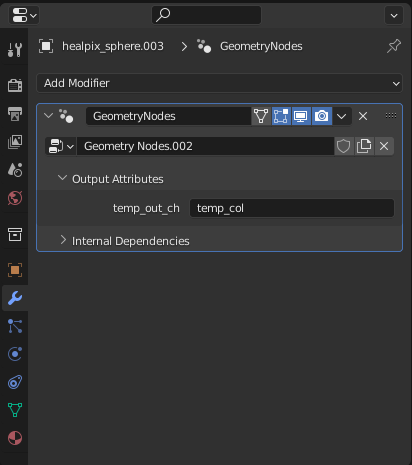Image resolution: width=412 pixels, height=465 pixels.
Task: Edit the temp_col attribute name field
Action: [292, 208]
